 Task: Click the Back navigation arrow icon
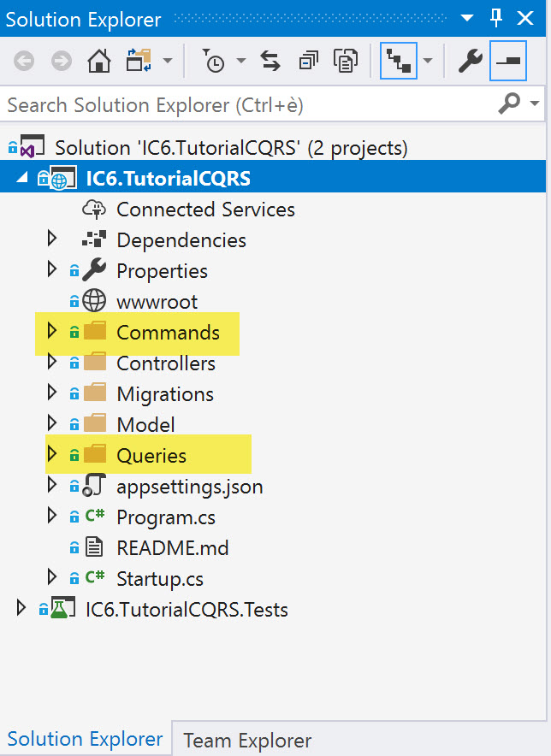tap(23, 61)
